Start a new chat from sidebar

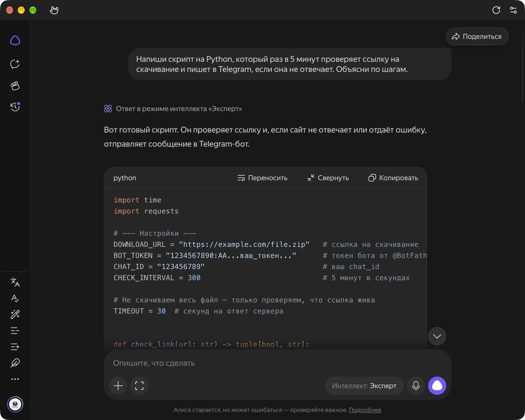tap(15, 64)
